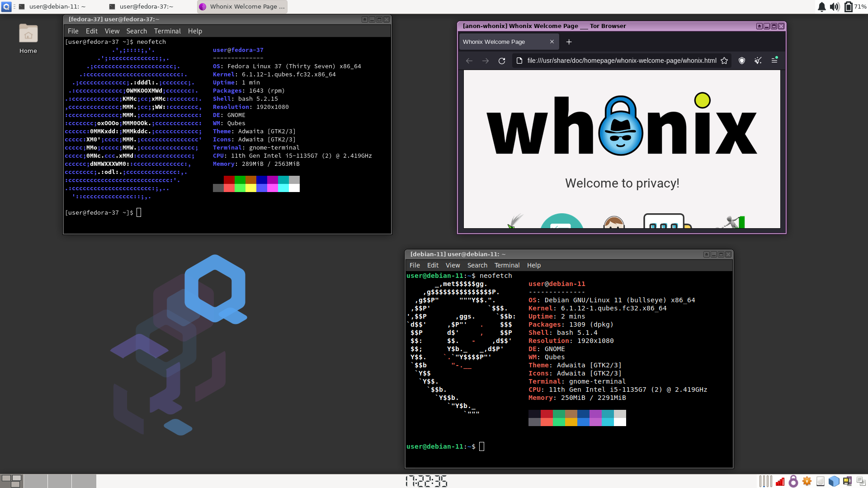
Task: Open the Tor Browser security shield settings
Action: point(741,61)
